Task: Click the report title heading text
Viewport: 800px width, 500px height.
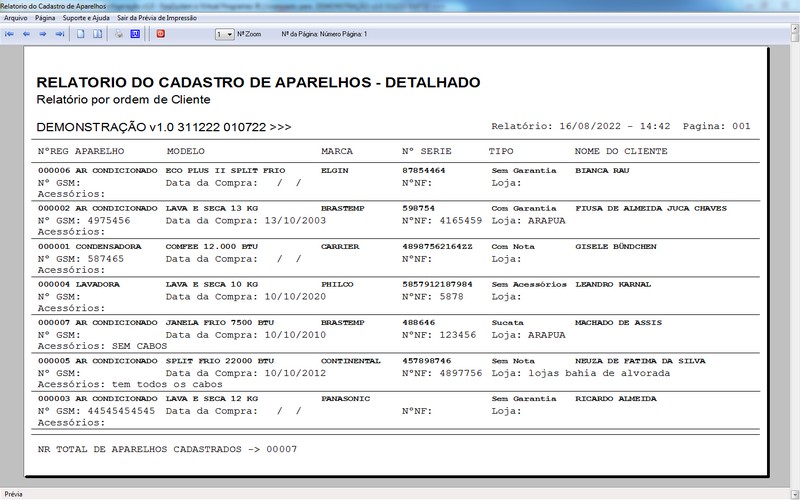Action: click(258, 82)
